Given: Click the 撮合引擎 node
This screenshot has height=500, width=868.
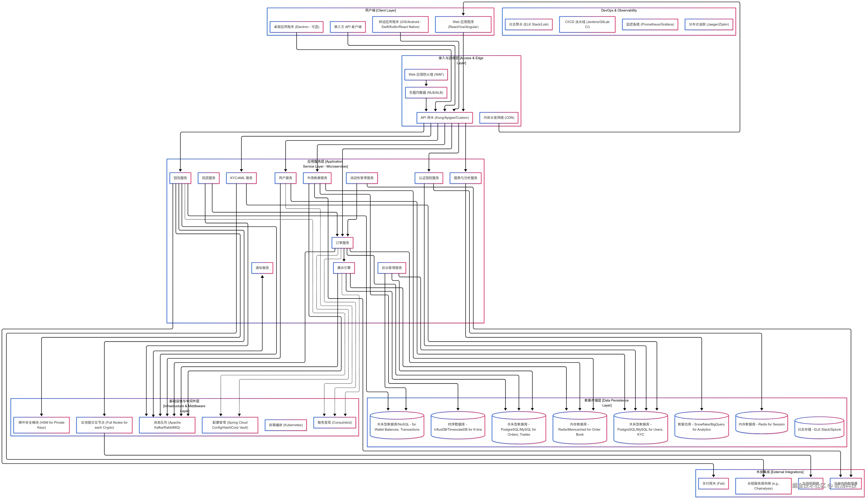Looking at the screenshot, I should 344,268.
